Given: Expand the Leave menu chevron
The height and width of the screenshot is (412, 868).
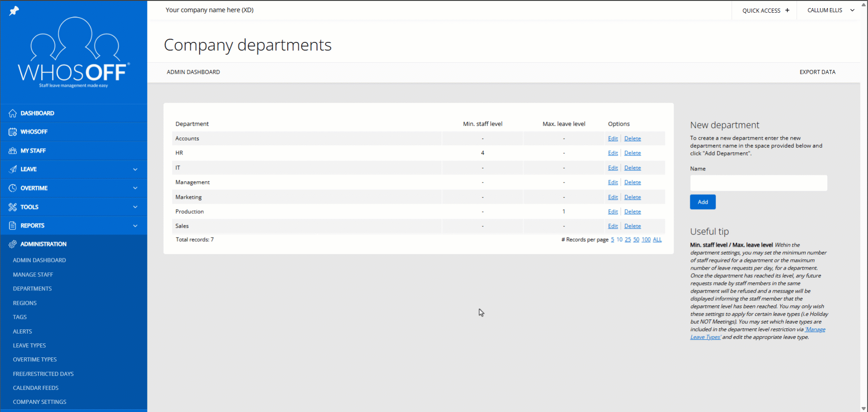Looking at the screenshot, I should point(135,169).
